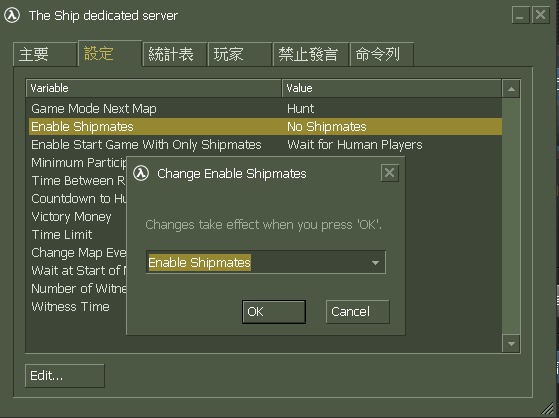Select the Countdown to Hu... row

click(x=78, y=199)
